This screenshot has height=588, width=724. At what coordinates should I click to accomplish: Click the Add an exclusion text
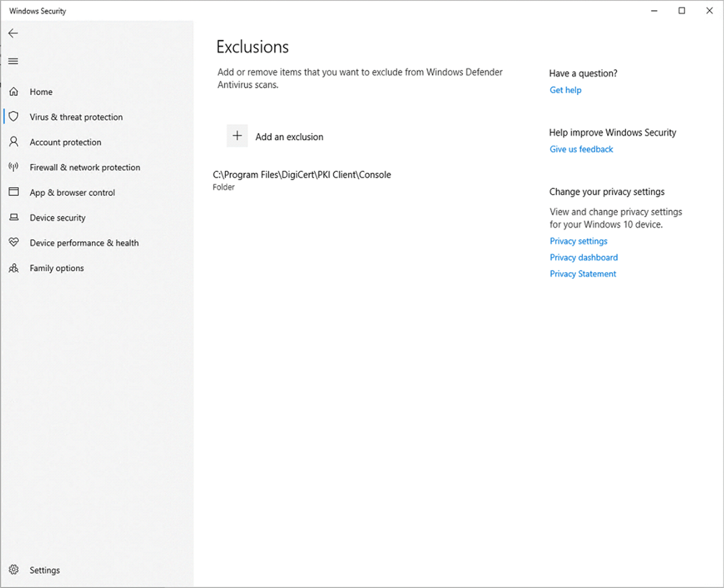tap(289, 137)
